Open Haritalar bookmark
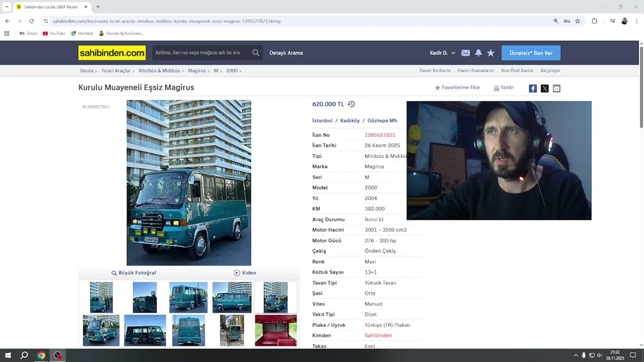Viewport: 644px width, 362px height. (82, 33)
